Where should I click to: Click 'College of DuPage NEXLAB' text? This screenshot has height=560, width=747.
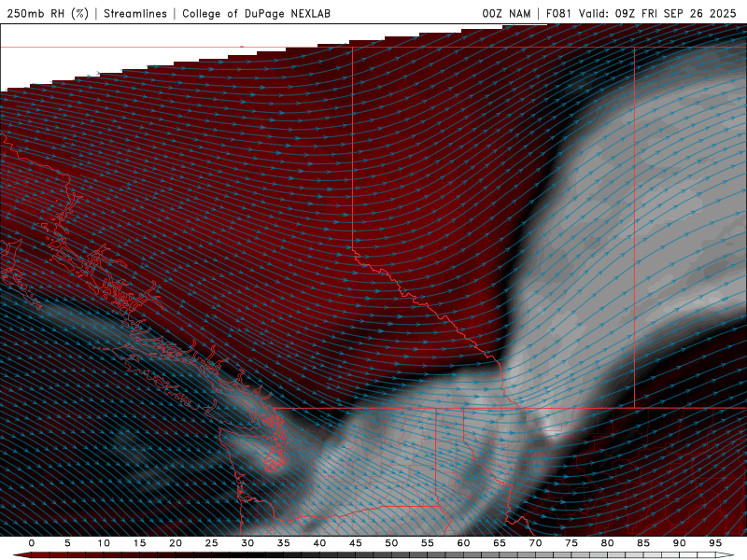[256, 13]
